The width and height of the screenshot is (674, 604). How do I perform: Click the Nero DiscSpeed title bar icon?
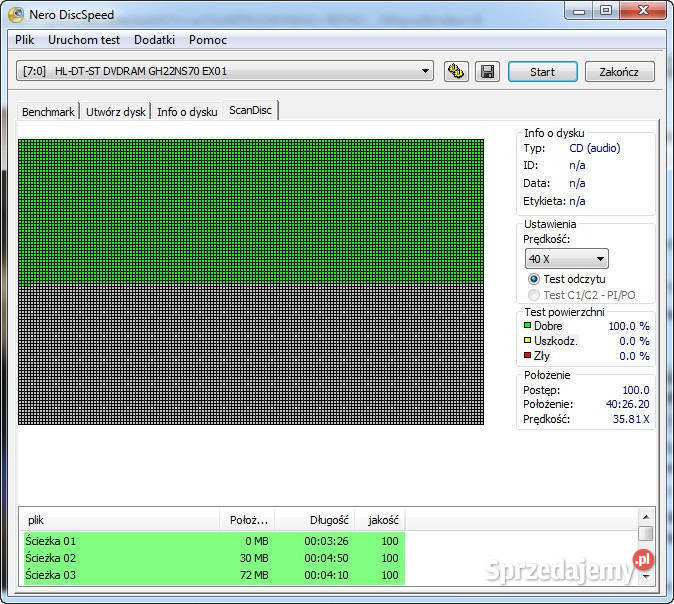(x=16, y=15)
